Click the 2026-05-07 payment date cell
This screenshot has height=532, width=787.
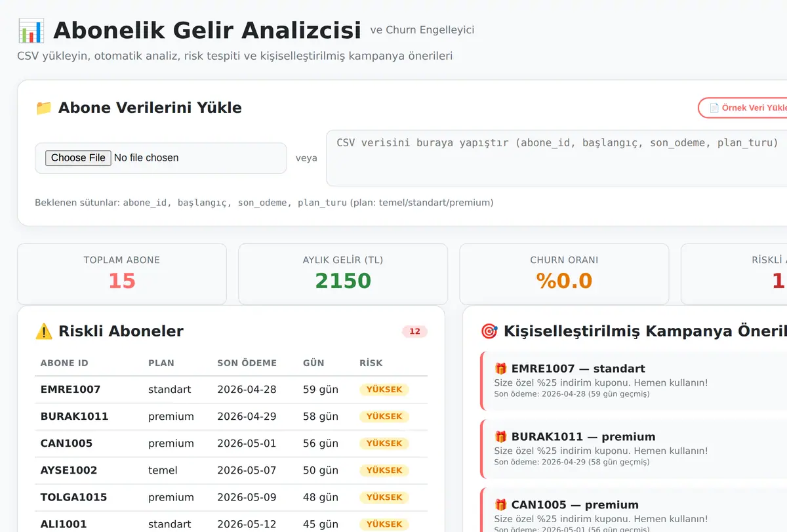(247, 470)
